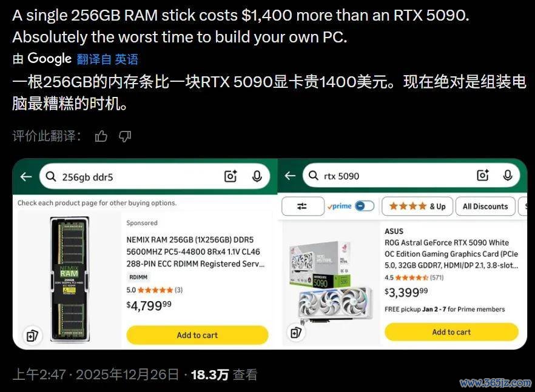Tap microphone icon in 256gb ddr5 search bar

[x=257, y=176]
